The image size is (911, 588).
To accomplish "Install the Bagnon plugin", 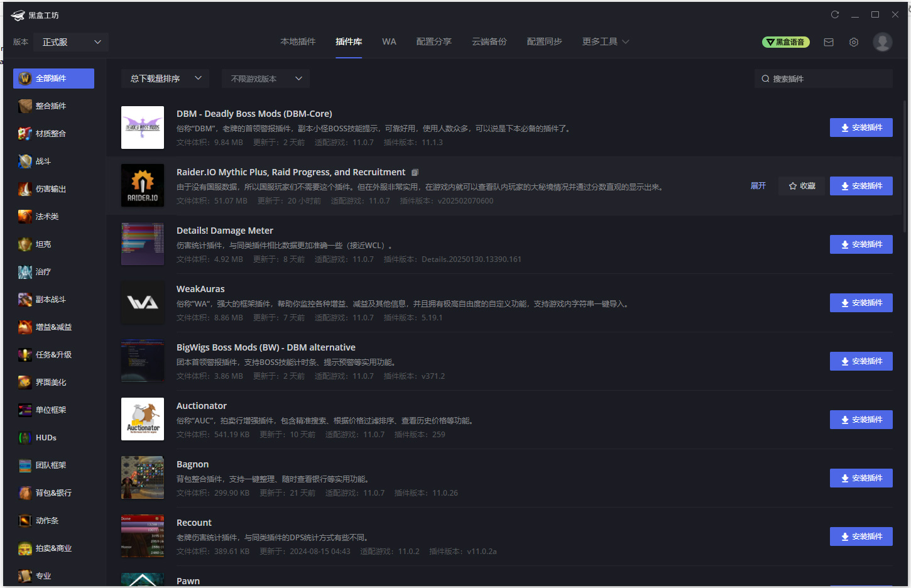I will click(861, 478).
